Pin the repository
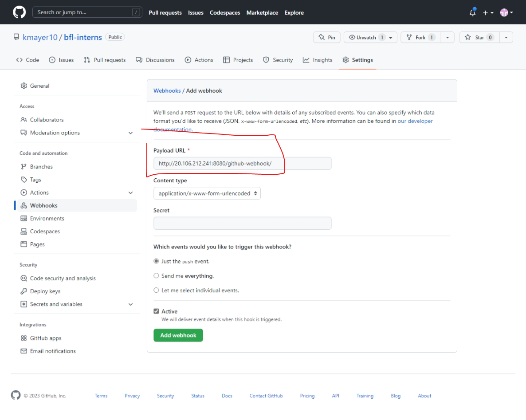Viewport: 526px width, 420px height. (327, 37)
